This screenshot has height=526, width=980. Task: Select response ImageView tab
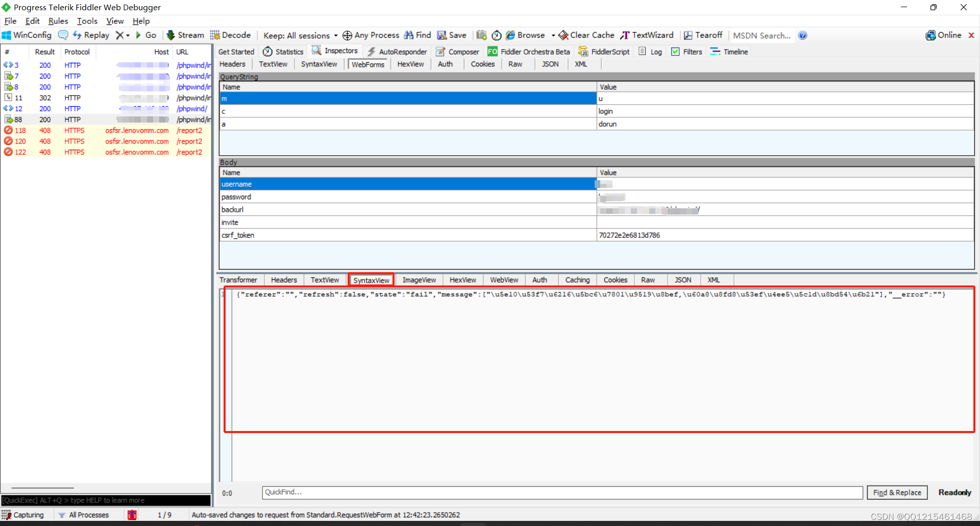(419, 280)
